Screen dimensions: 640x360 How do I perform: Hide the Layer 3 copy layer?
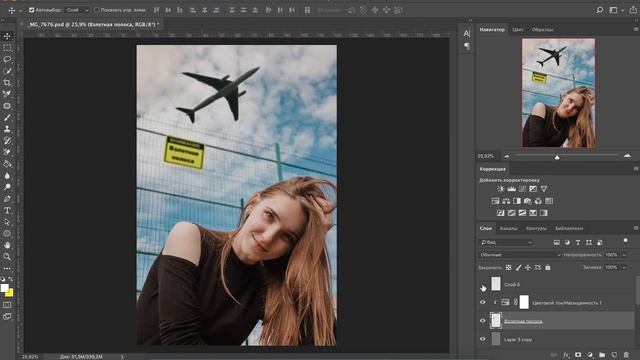point(483,339)
